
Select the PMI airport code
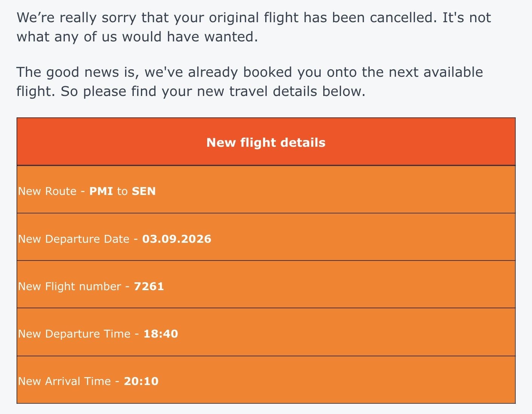point(101,191)
